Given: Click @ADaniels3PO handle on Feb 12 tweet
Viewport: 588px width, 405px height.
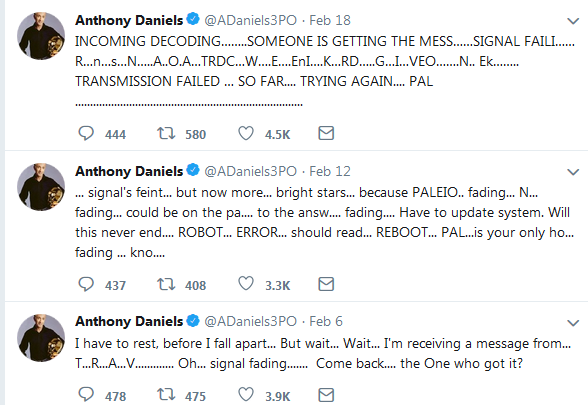Looking at the screenshot, I should (x=250, y=171).
